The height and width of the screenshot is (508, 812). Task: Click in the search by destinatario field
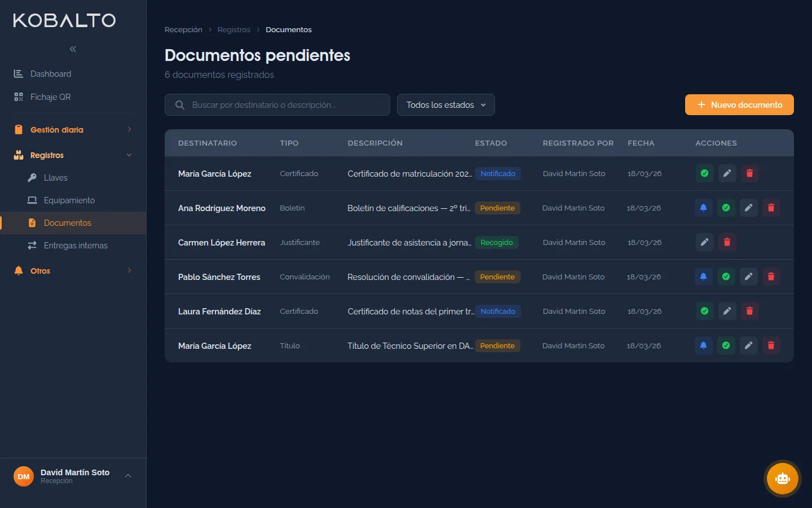point(277,105)
